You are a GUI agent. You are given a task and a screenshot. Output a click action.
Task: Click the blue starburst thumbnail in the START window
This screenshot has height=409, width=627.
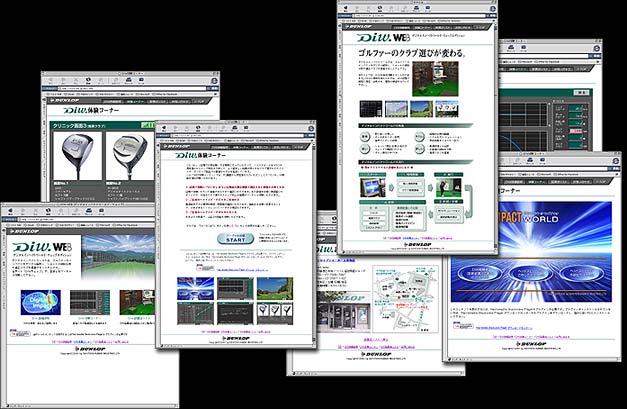[195, 288]
